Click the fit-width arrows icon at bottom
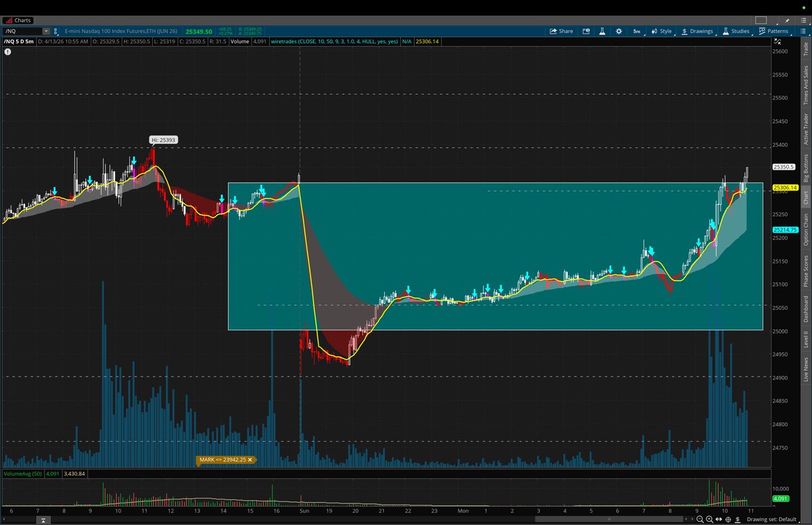Screen dimensions: 812x525 (x=719, y=519)
